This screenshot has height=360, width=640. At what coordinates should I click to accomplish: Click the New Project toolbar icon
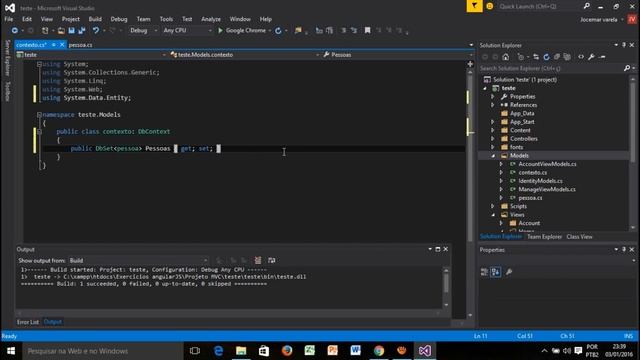45,31
